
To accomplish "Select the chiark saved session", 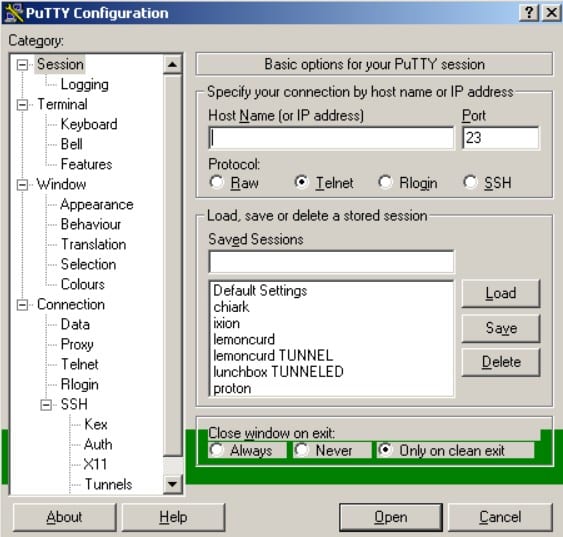I will (x=231, y=307).
